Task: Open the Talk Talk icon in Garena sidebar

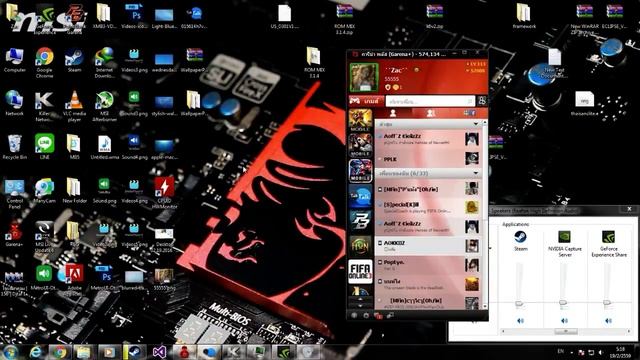Action: [x=360, y=196]
